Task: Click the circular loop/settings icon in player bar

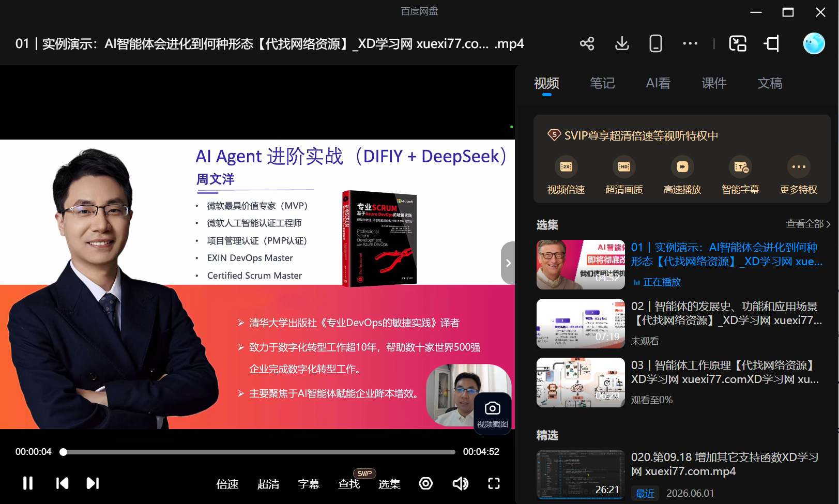Action: point(425,483)
